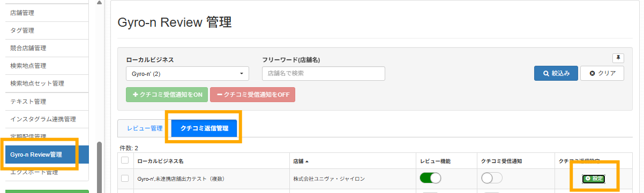Turn off the レビュー機能 toggle
The height and width of the screenshot is (193, 644).
430,178
